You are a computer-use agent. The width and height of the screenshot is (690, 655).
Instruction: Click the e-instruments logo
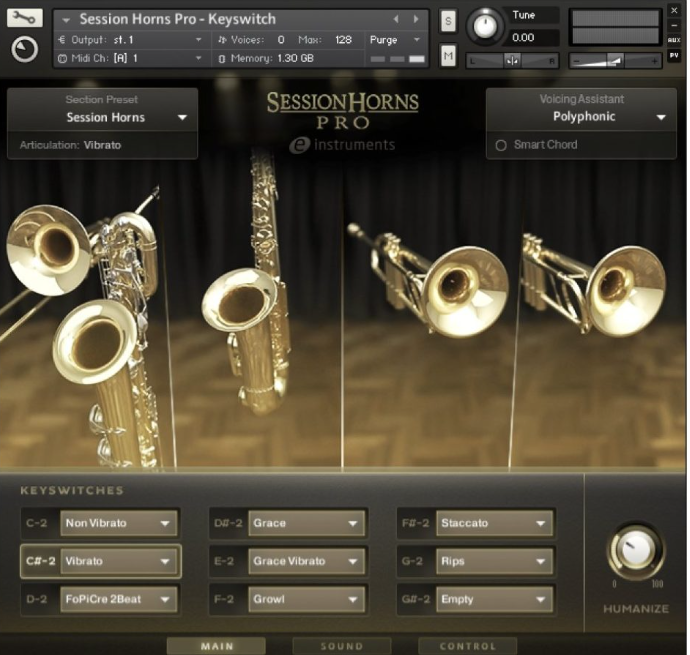click(342, 145)
